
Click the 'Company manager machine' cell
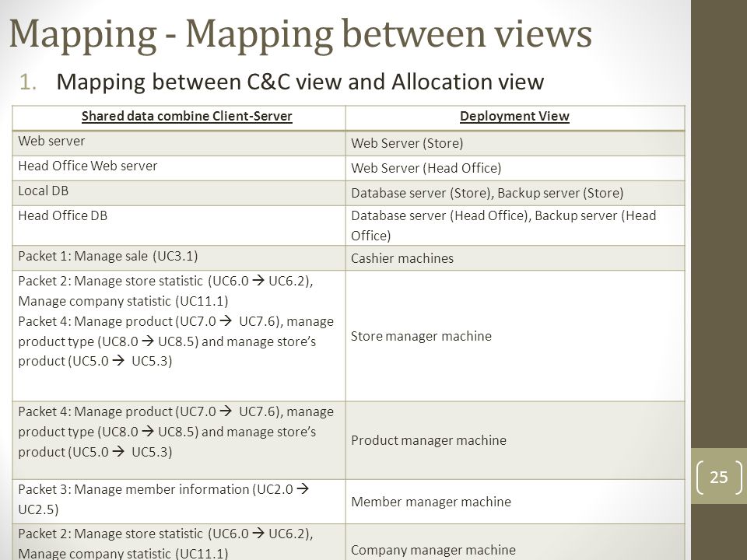[x=515, y=542]
